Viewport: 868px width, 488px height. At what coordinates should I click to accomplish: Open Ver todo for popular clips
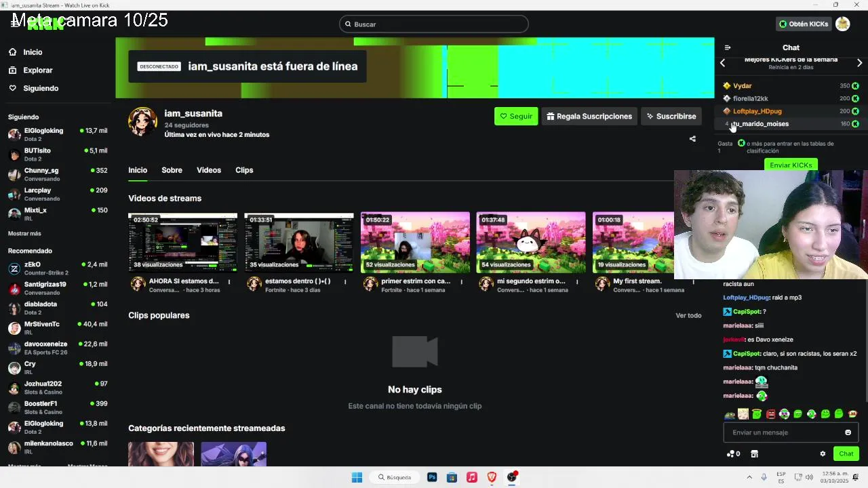[x=688, y=315]
